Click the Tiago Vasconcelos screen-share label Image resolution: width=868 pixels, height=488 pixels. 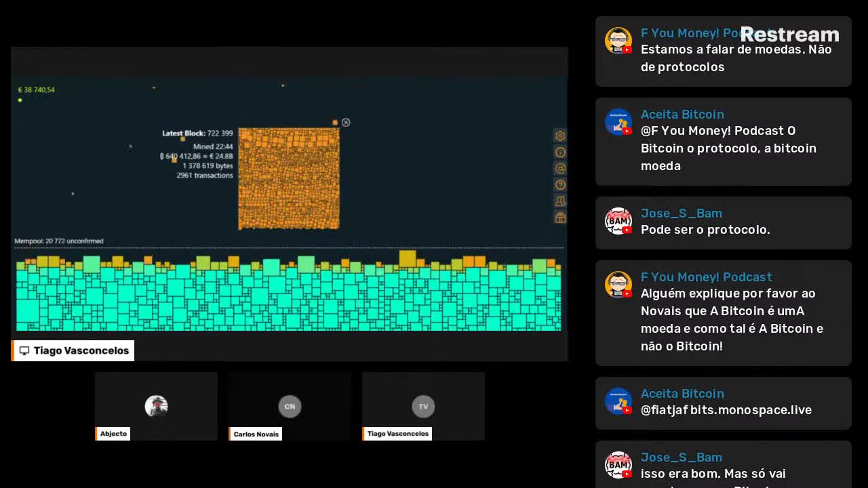click(x=73, y=350)
